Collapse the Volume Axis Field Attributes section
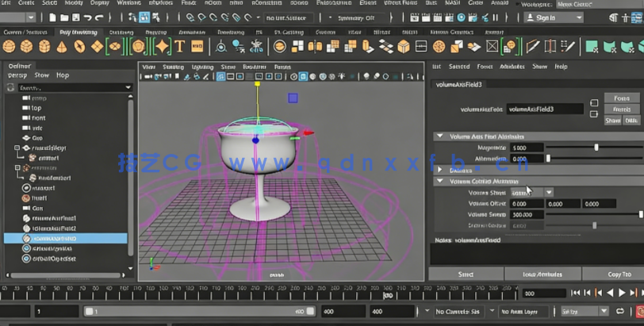Screen dimensions: 644x326 (x=440, y=136)
